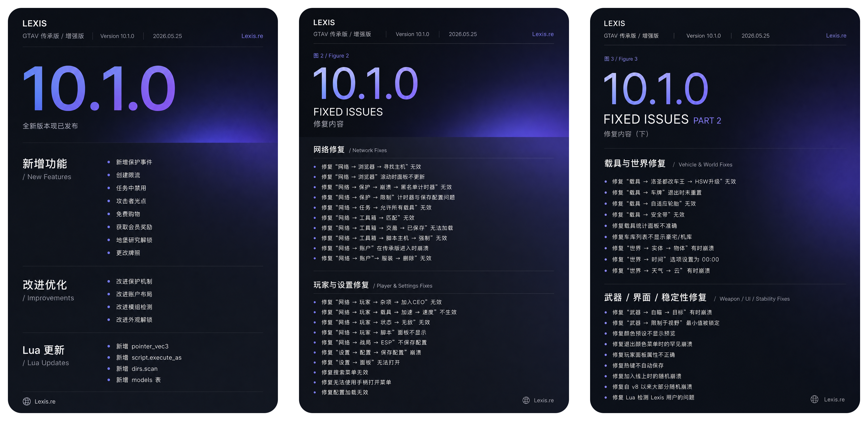Select the '改进外观解锁' list item
The width and height of the screenshot is (868, 421).
(x=134, y=320)
